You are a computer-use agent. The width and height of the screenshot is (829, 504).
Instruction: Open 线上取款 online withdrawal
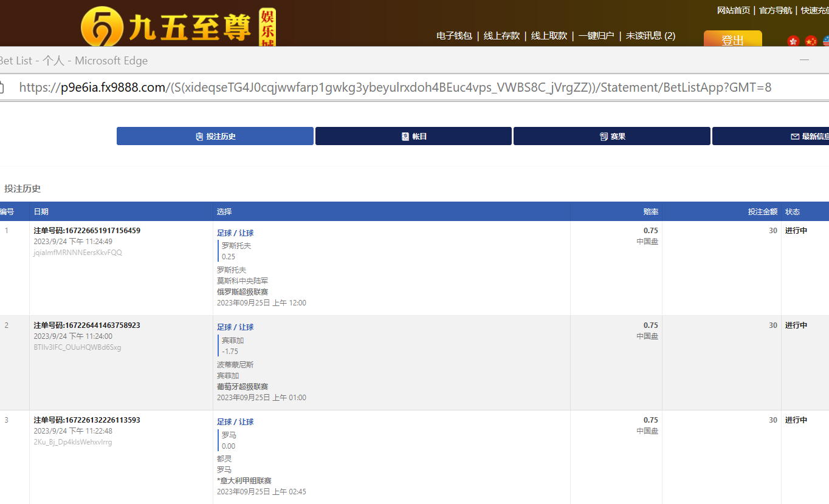[549, 36]
